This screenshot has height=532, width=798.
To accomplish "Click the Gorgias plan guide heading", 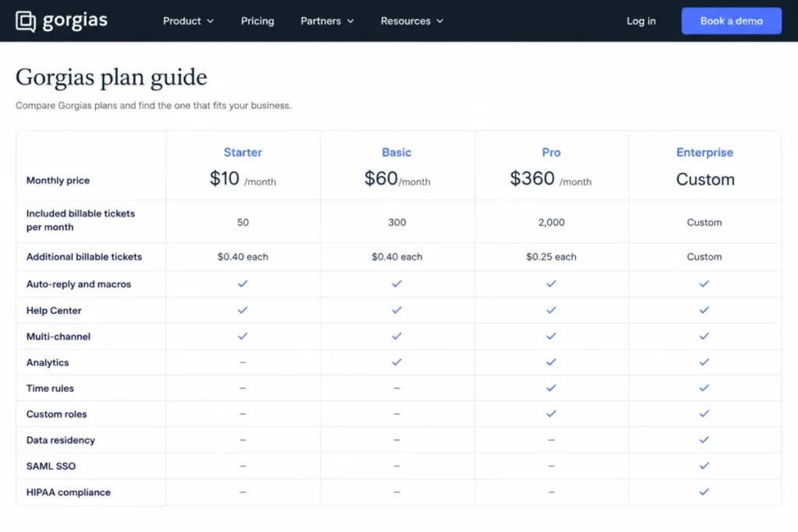I will tap(111, 78).
